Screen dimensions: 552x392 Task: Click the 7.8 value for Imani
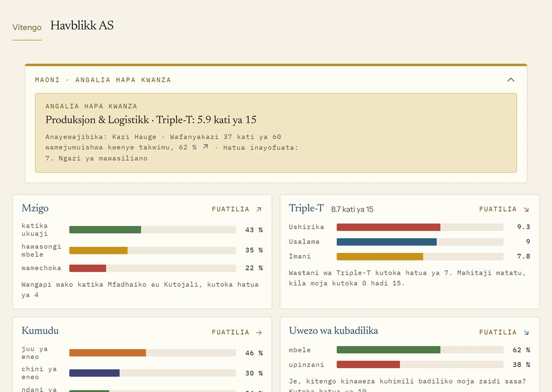pyautogui.click(x=523, y=256)
